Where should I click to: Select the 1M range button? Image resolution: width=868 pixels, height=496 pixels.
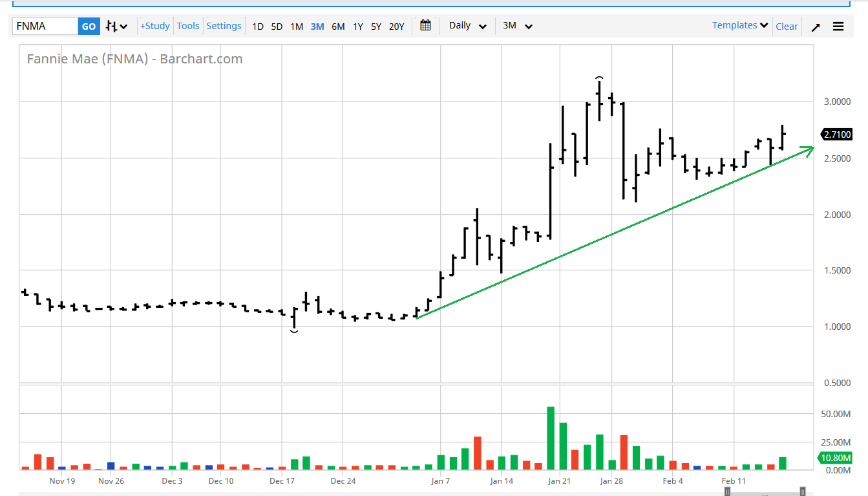click(297, 27)
